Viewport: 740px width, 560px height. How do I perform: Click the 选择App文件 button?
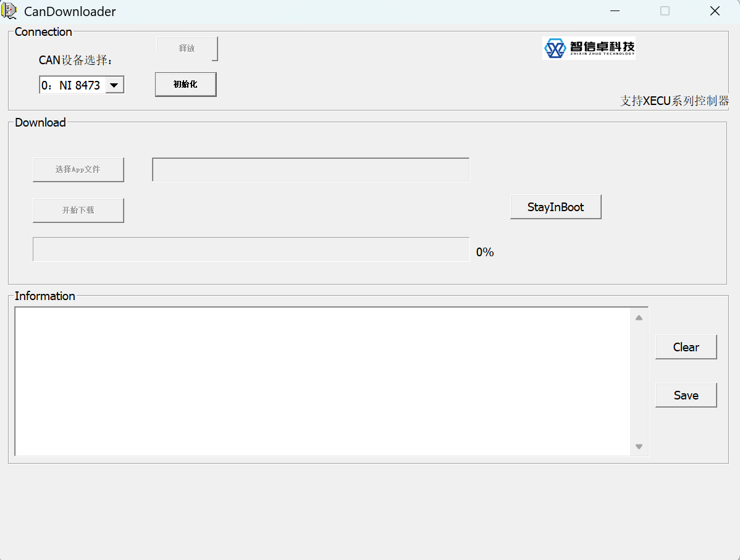coord(78,169)
